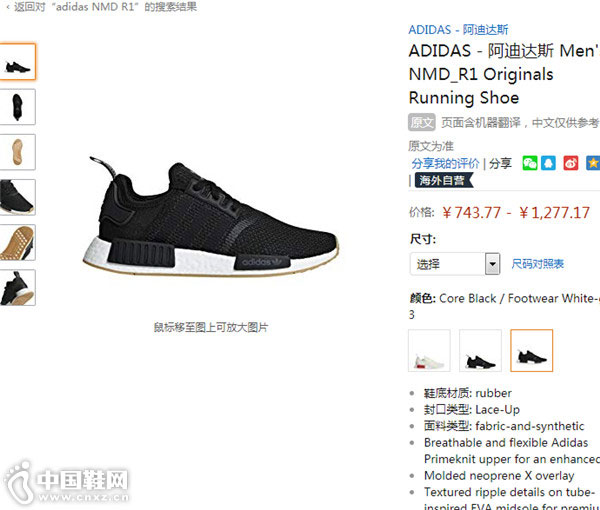This screenshot has height=510, width=600.
Task: Share via the red Weibo icon
Action: [x=571, y=163]
